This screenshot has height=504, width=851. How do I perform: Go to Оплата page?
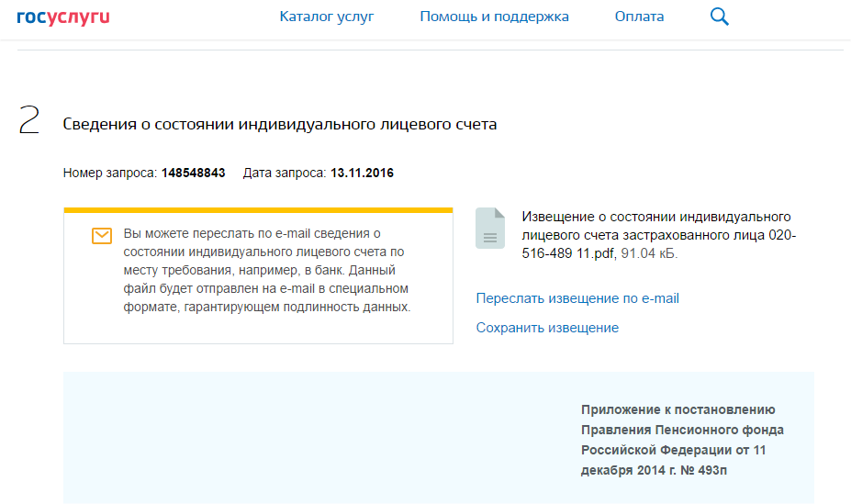click(x=639, y=17)
